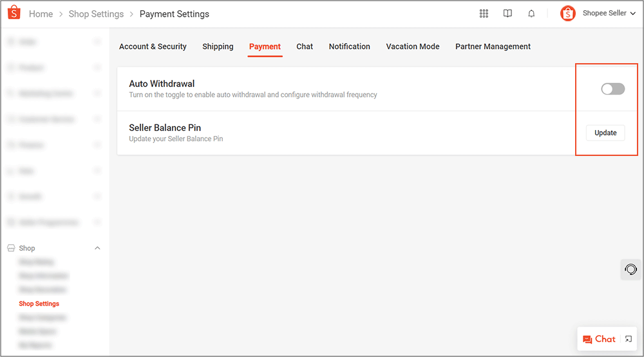Screen dimensions: 644x357
Task: Open the Notification tab
Action: click(349, 46)
